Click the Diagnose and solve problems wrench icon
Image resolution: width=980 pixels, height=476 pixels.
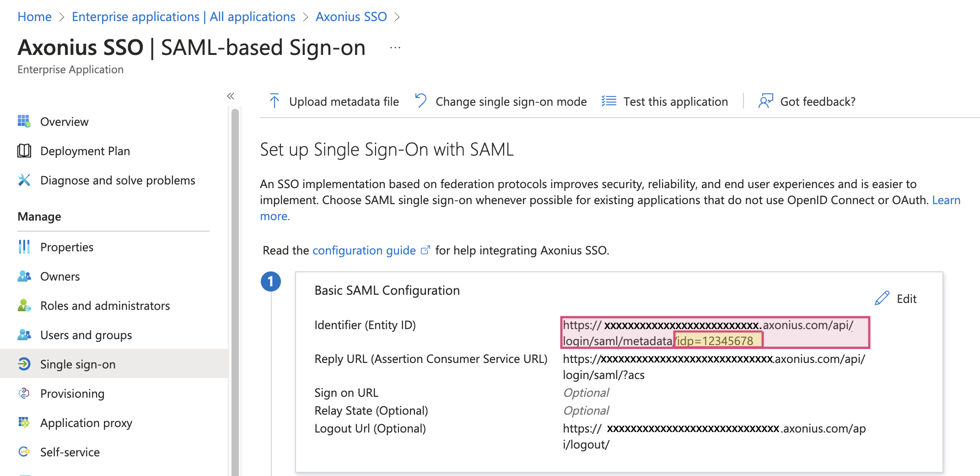point(24,180)
